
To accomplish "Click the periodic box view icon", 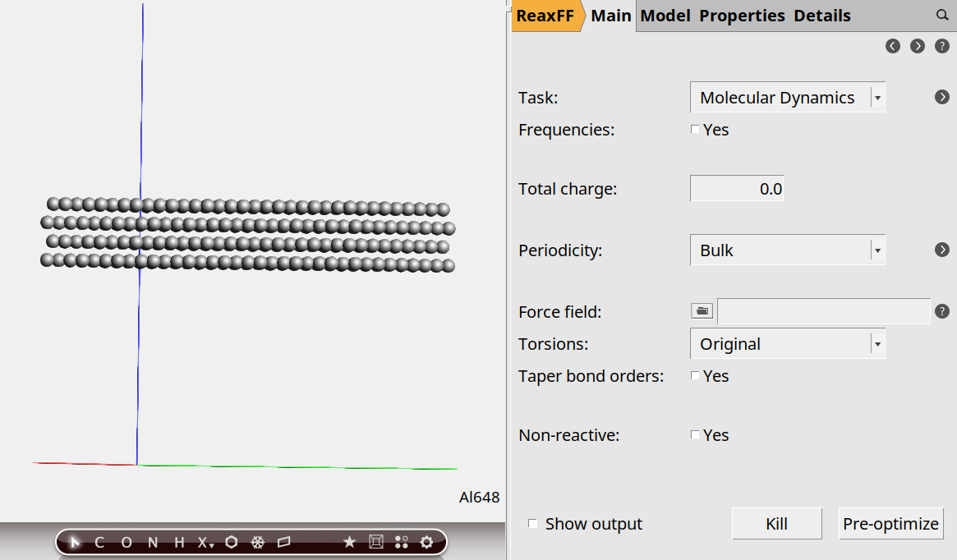I will [376, 542].
